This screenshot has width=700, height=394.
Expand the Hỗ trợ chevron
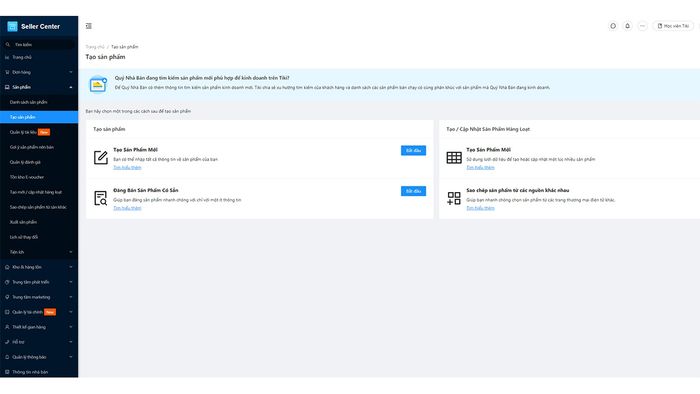(x=71, y=342)
